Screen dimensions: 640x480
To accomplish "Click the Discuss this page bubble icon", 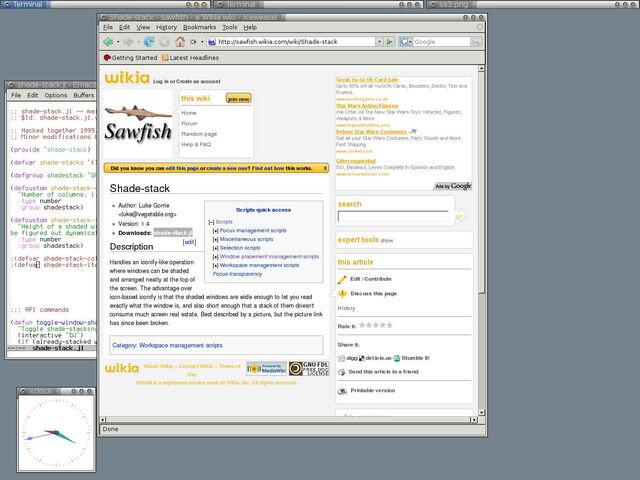I will point(342,293).
